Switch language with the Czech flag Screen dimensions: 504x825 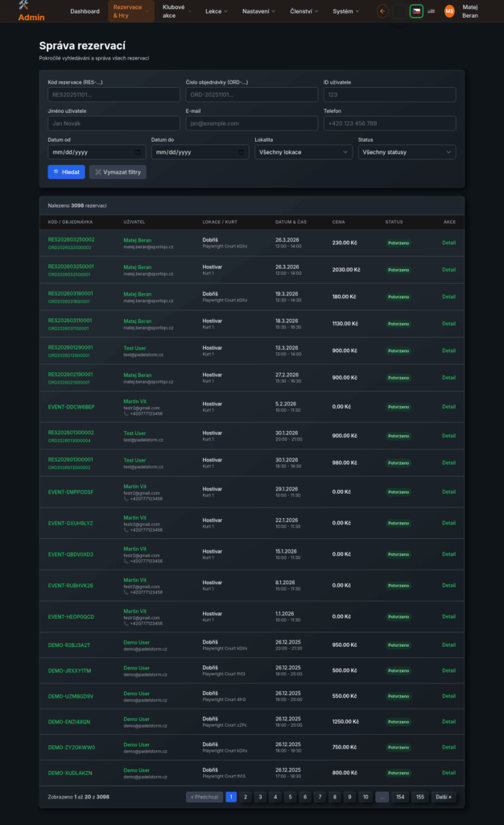pyautogui.click(x=415, y=11)
